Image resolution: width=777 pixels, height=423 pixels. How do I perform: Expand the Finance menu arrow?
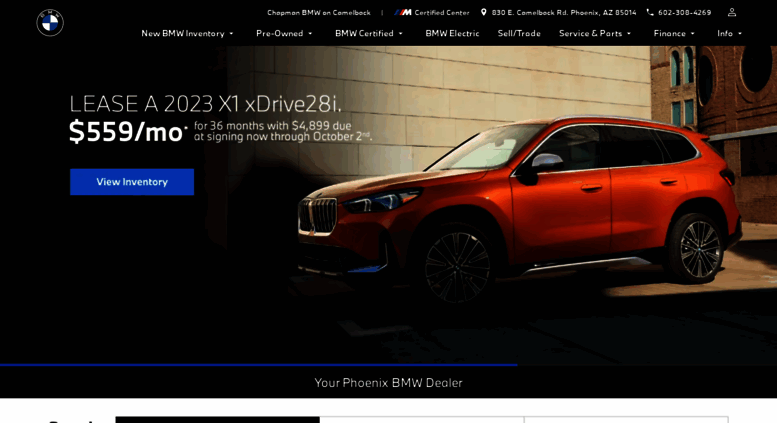pyautogui.click(x=693, y=34)
